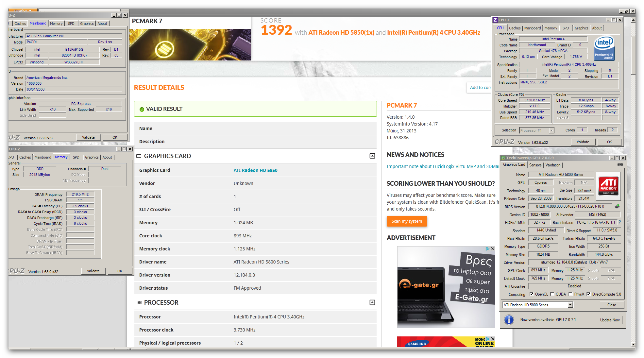Click the DRAM Frequency 219.5 MHz value
Screen dimensions: 644x358
tap(80, 194)
